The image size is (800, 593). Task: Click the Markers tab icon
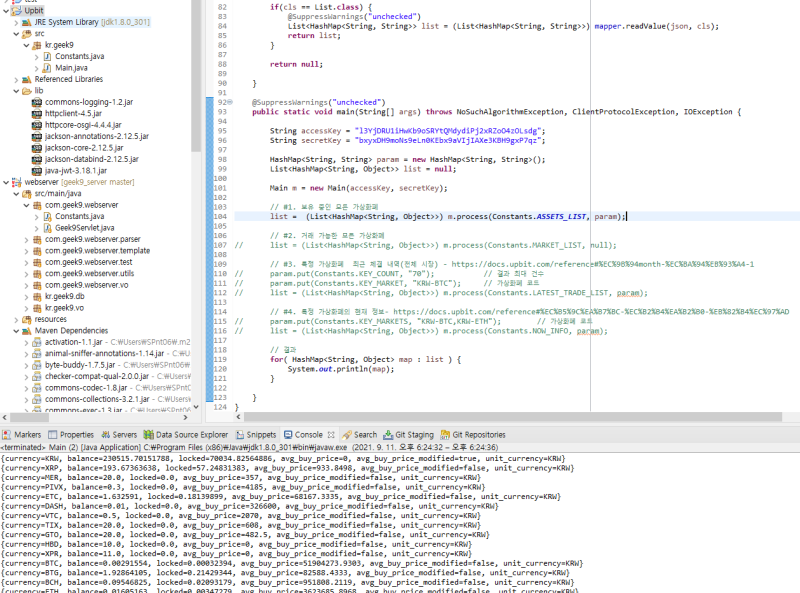pos(7,435)
